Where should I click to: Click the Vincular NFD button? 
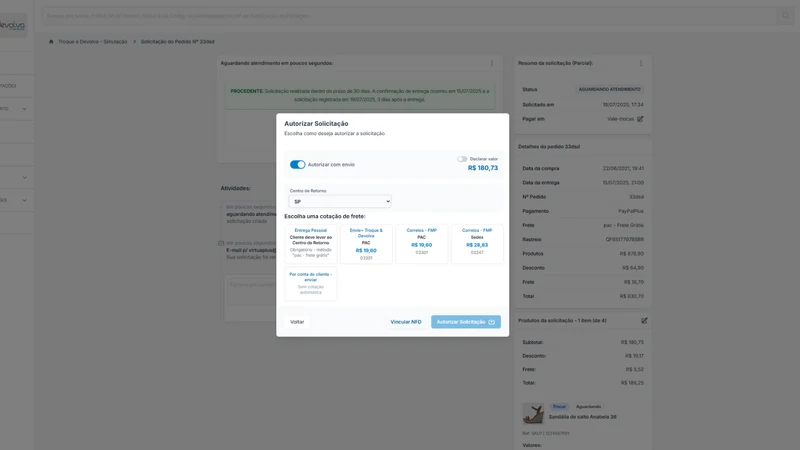click(406, 322)
